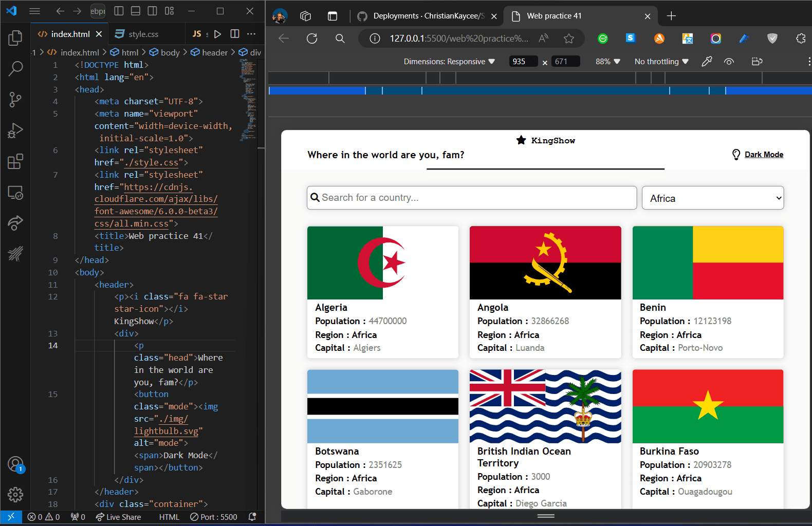The height and width of the screenshot is (526, 812).
Task: Toggle eyedropper in device toolbar
Action: (x=707, y=62)
